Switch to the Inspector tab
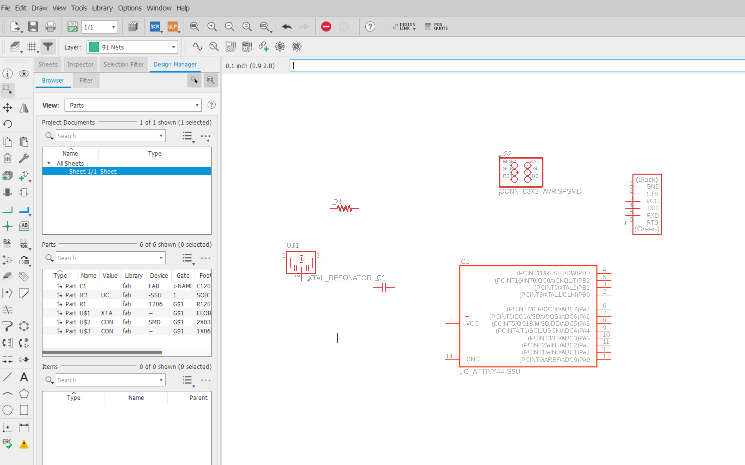 click(x=80, y=64)
